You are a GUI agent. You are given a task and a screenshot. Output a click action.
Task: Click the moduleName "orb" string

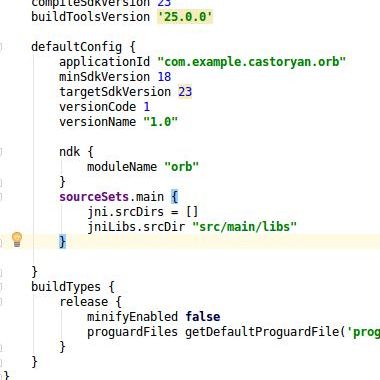pos(181,166)
